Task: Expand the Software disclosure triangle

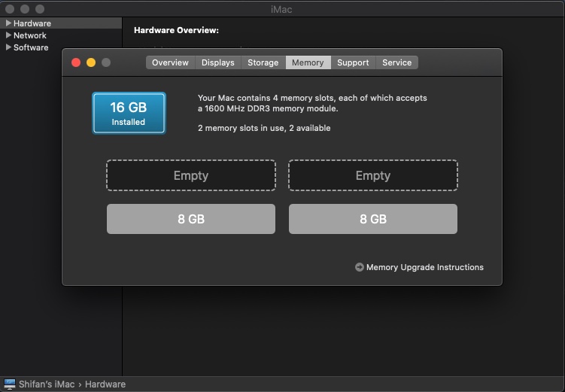Action: coord(8,47)
